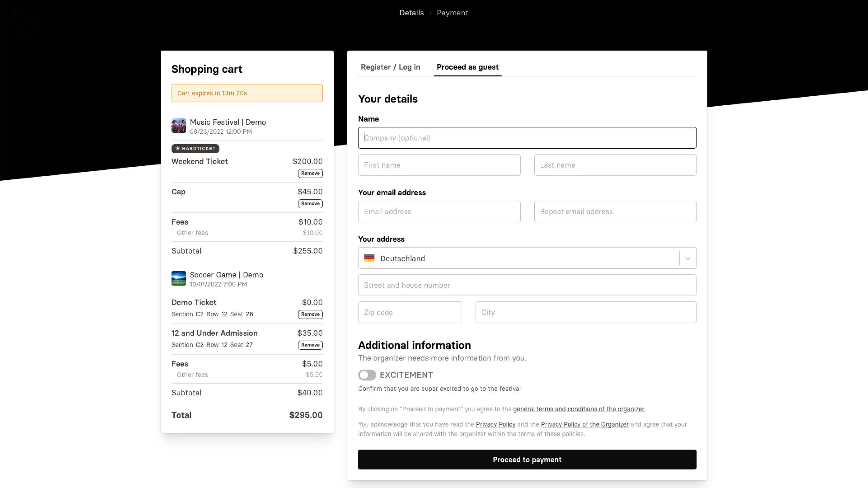Open the Deutschland country selector

[519, 259]
